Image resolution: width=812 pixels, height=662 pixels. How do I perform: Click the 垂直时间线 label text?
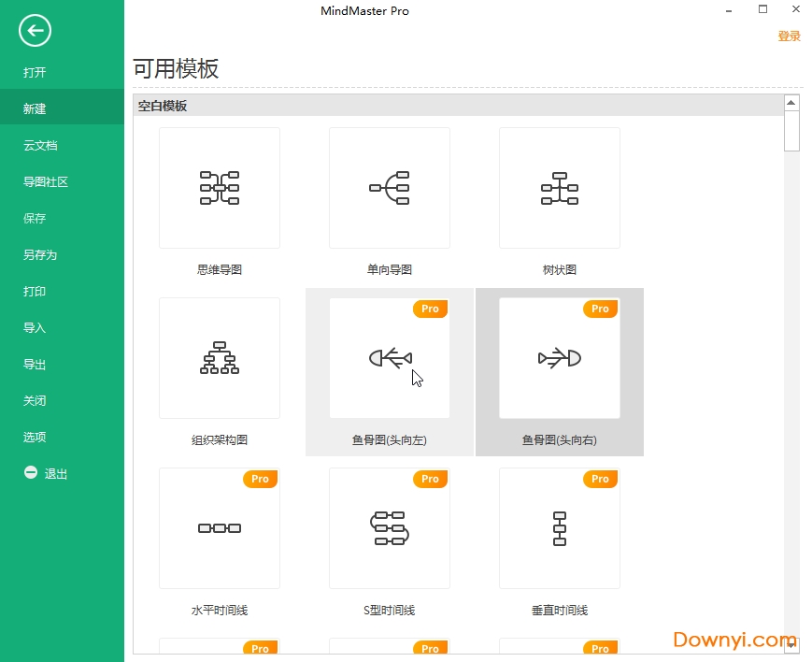(560, 611)
